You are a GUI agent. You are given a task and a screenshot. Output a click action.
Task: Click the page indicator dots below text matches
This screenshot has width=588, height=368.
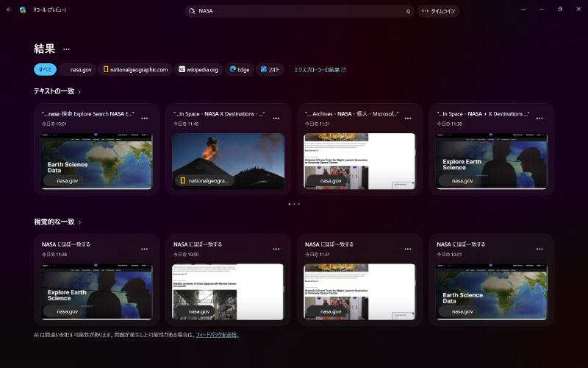[294, 204]
